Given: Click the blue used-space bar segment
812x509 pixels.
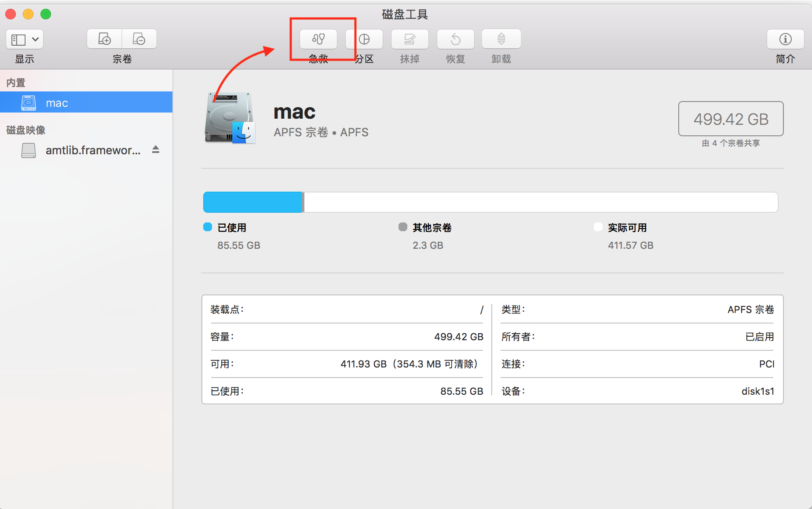Looking at the screenshot, I should coord(253,202).
